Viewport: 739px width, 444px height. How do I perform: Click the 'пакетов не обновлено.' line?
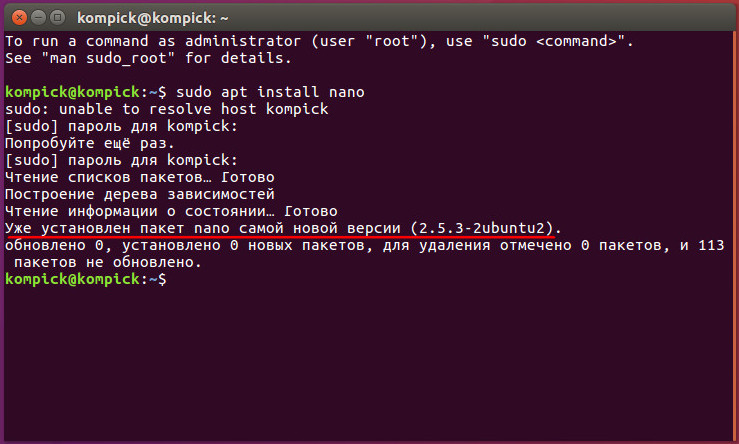pyautogui.click(x=108, y=262)
